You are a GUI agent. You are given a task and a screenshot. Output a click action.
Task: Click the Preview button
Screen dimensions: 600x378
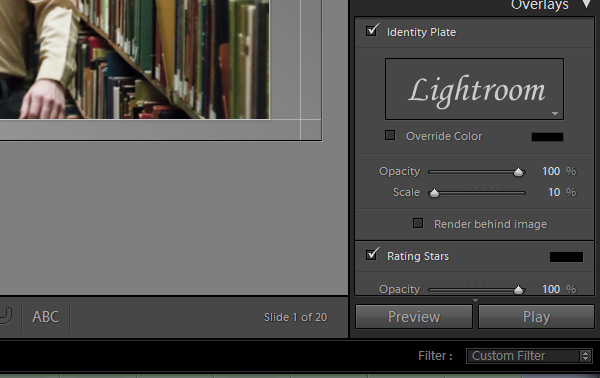tap(414, 317)
